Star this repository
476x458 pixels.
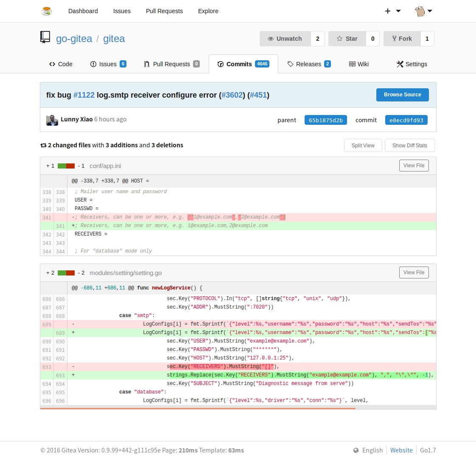click(x=347, y=39)
